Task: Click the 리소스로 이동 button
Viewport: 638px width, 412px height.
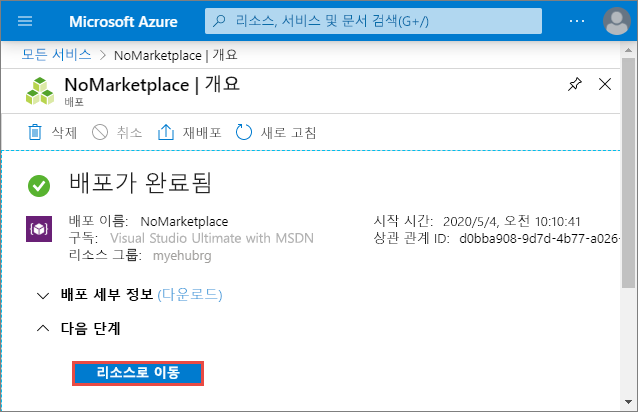Action: [x=138, y=373]
